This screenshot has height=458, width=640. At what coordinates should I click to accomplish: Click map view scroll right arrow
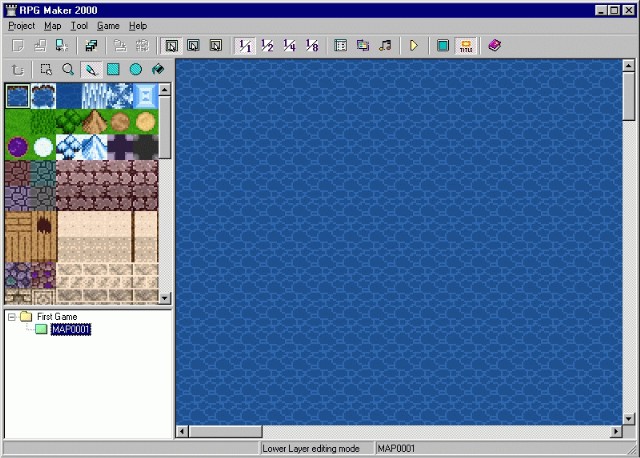coord(616,431)
